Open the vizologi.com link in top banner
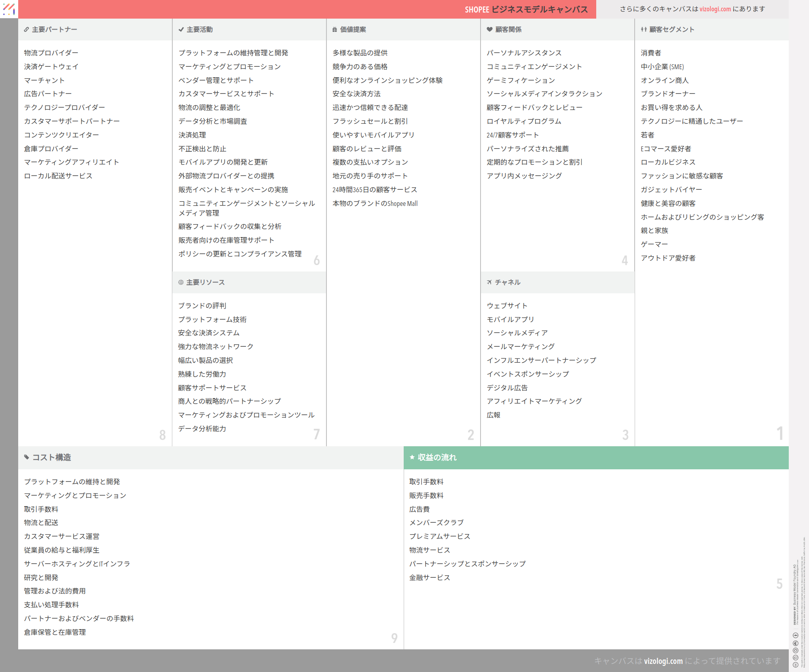809x672 pixels. pos(715,9)
